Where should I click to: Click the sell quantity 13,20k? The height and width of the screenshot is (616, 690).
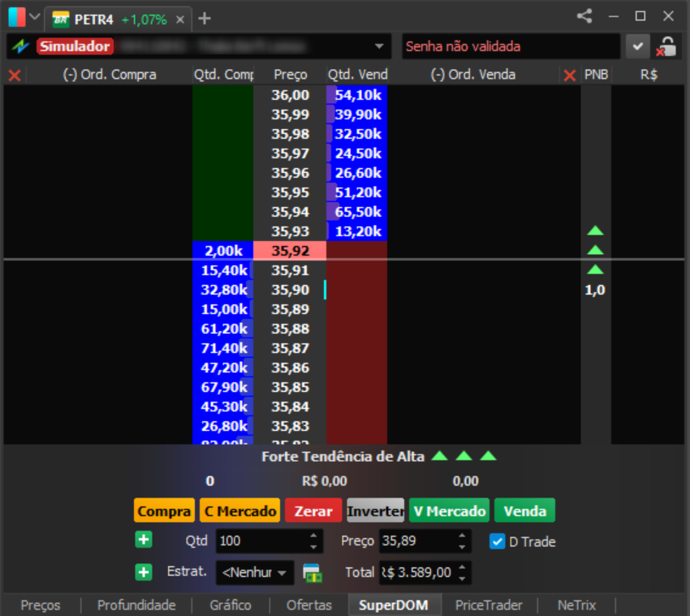357,231
